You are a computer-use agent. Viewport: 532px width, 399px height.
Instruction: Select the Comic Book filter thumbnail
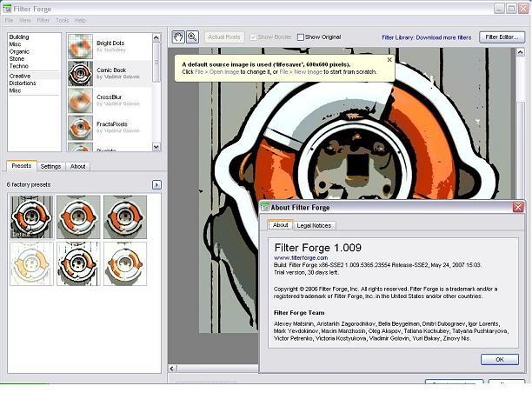(x=80, y=74)
